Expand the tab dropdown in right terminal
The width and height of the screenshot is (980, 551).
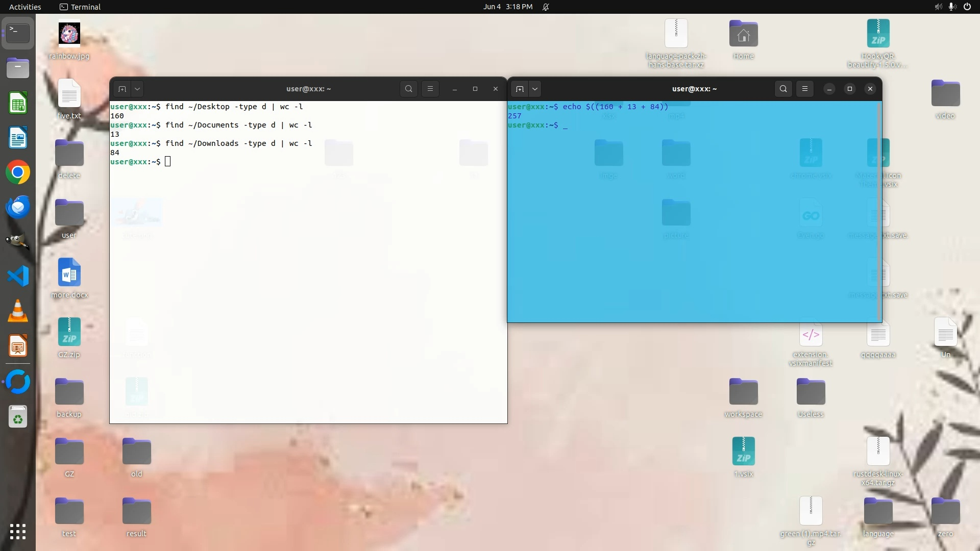(x=535, y=89)
